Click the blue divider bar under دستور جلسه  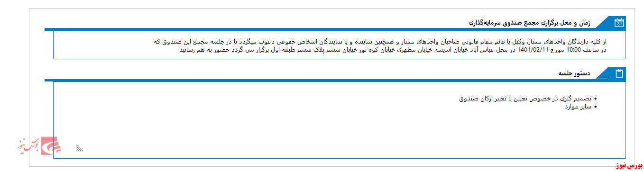(335, 81)
